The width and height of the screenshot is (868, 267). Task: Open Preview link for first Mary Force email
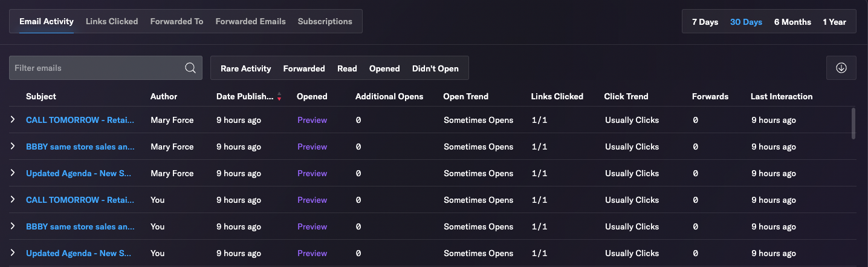coord(312,120)
